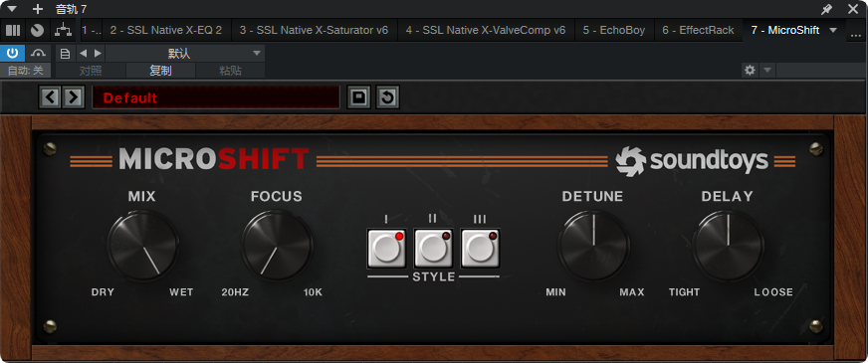Click the MICROSHIFT title logo

[x=214, y=159]
